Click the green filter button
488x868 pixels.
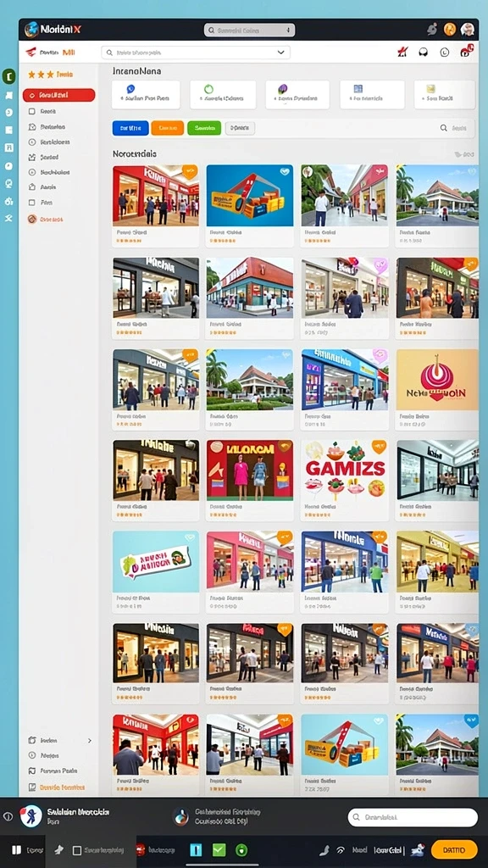click(x=204, y=128)
